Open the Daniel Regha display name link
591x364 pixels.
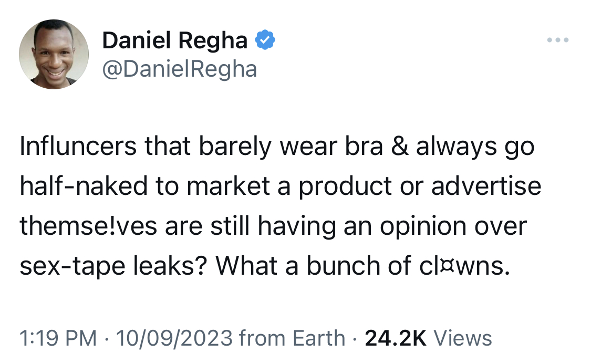tap(175, 40)
